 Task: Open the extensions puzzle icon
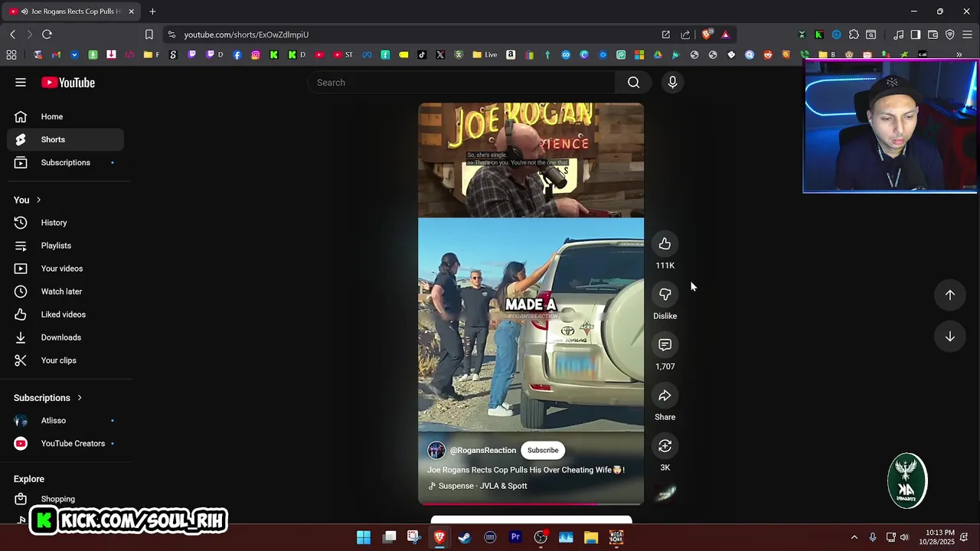(854, 34)
